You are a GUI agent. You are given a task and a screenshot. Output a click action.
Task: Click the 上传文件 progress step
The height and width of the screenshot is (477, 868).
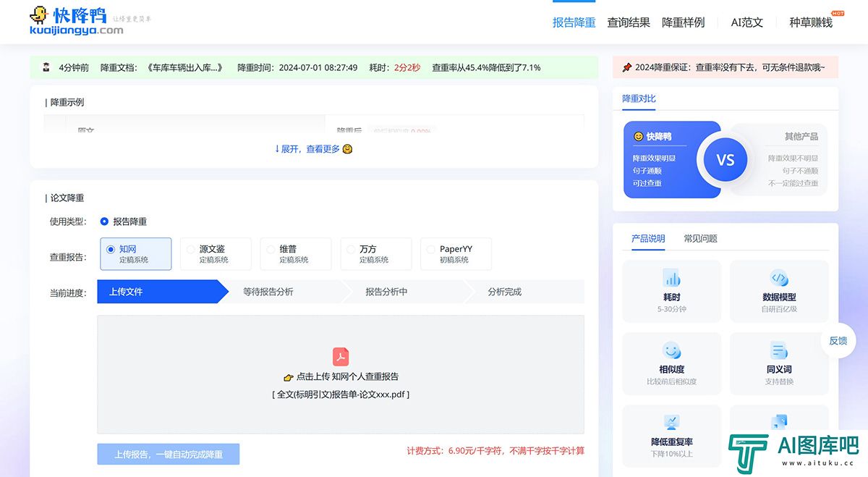(x=163, y=292)
